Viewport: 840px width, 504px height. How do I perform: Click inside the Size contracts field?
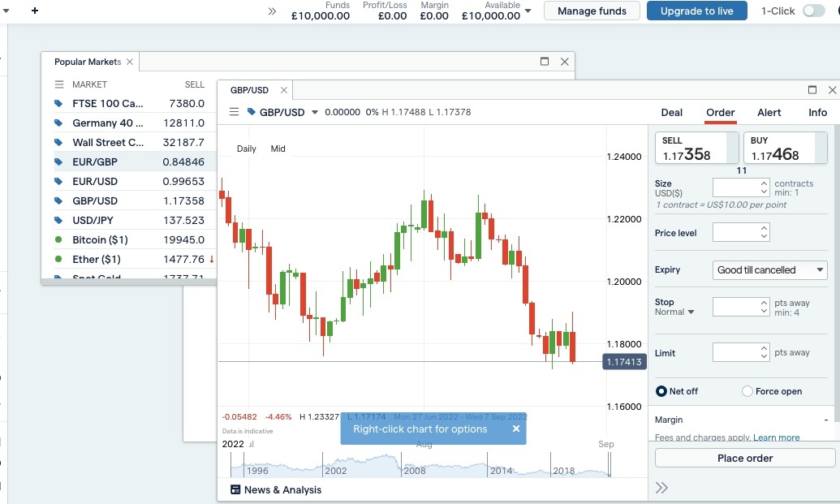coord(734,187)
